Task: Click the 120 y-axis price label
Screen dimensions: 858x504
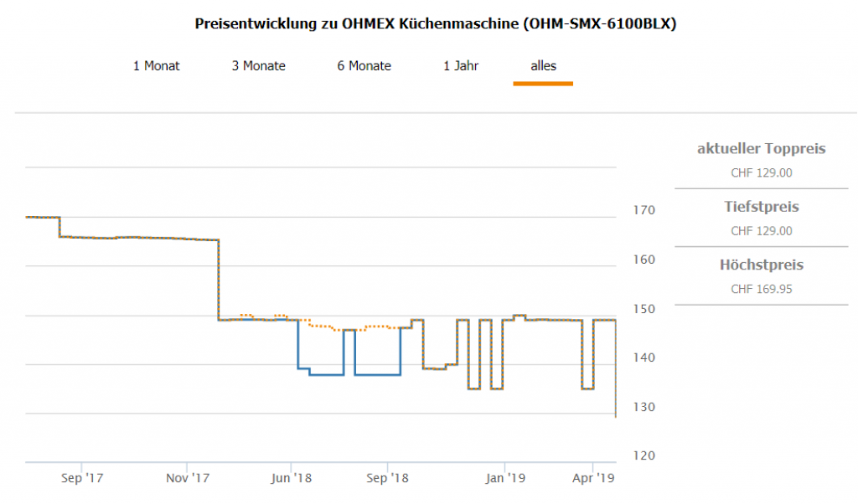Action: (643, 456)
